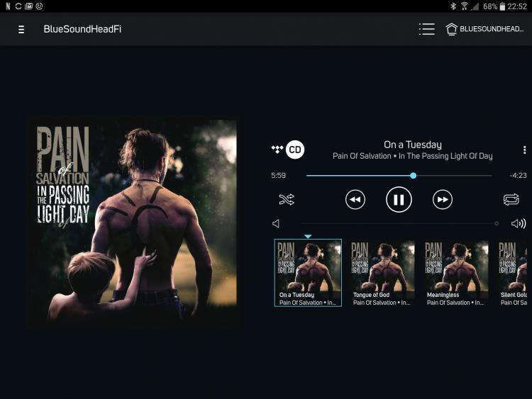
Task: Adjust the volume slider handle
Action: (497, 223)
